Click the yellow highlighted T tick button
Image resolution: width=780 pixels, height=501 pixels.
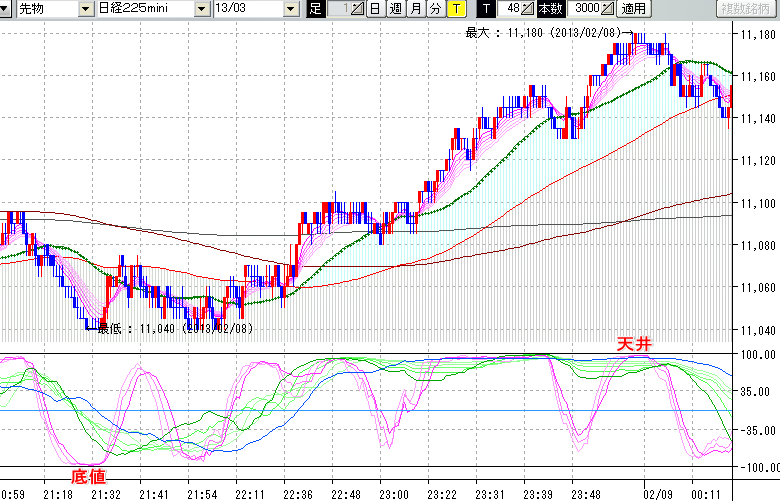coord(456,9)
